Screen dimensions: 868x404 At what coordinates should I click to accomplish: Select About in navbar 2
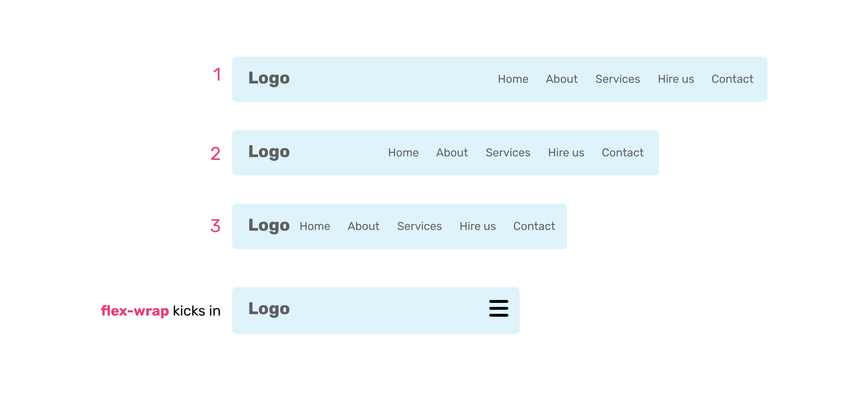tap(452, 152)
